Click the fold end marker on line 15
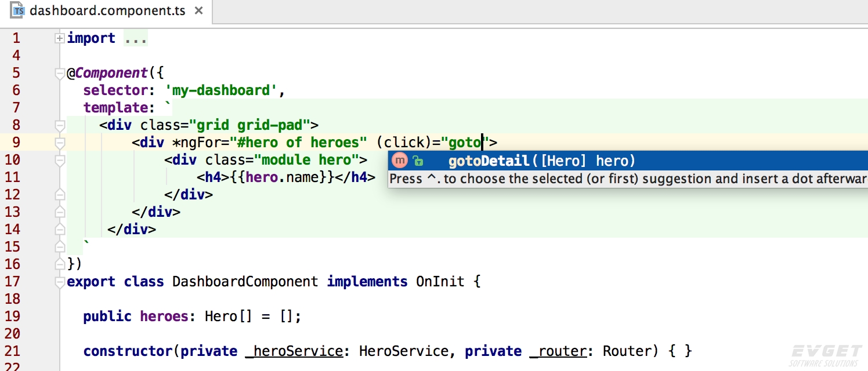This screenshot has width=868, height=371. pyautogui.click(x=59, y=247)
